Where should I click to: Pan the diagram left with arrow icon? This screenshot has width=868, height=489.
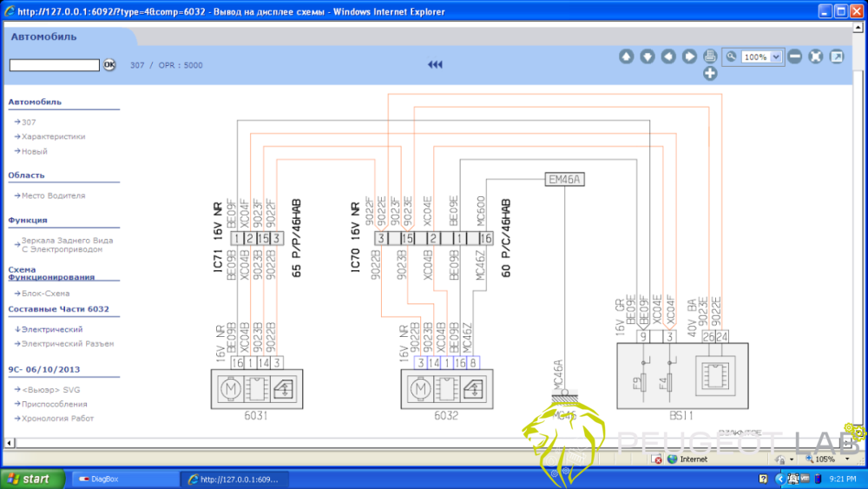[668, 56]
